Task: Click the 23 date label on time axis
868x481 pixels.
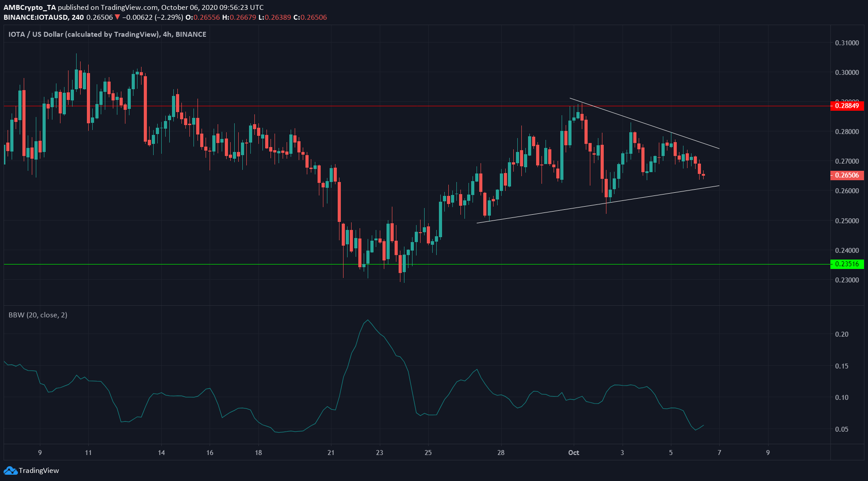Action: (379, 453)
